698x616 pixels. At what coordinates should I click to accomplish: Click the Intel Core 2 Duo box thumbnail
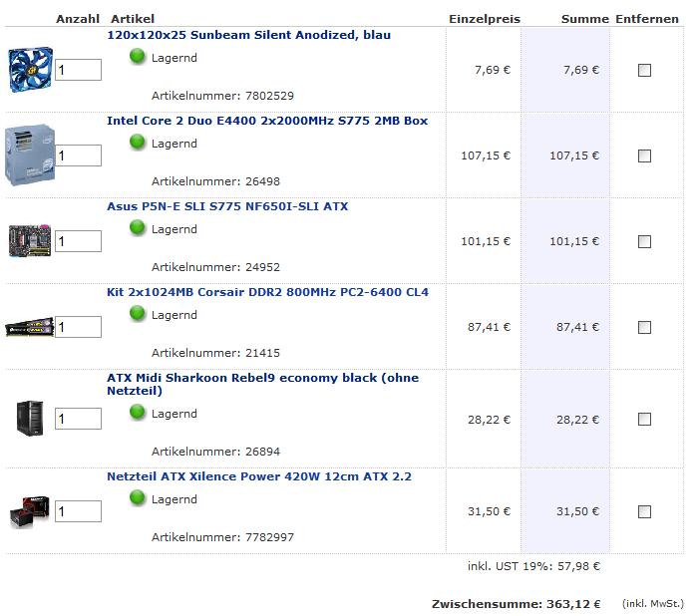(30, 154)
